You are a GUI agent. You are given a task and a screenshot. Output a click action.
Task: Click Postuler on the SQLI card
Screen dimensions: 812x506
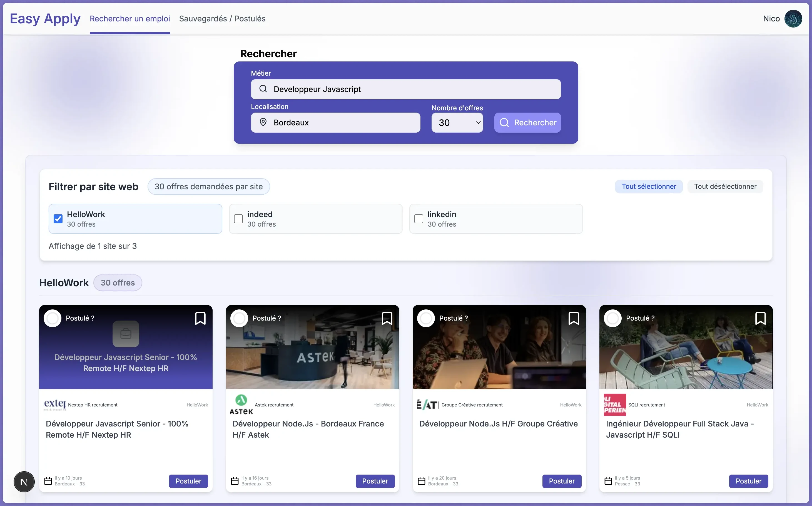point(748,481)
